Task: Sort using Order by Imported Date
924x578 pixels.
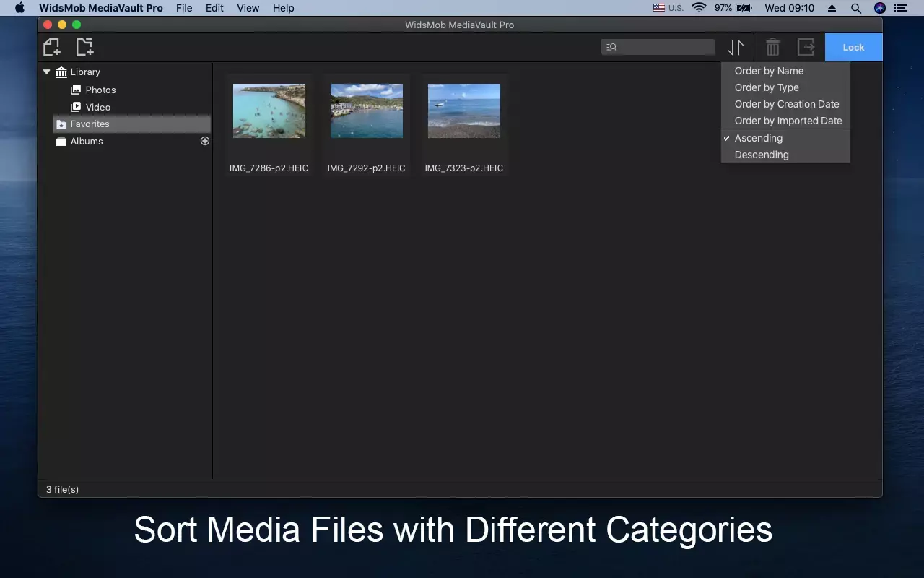Action: tap(788, 121)
